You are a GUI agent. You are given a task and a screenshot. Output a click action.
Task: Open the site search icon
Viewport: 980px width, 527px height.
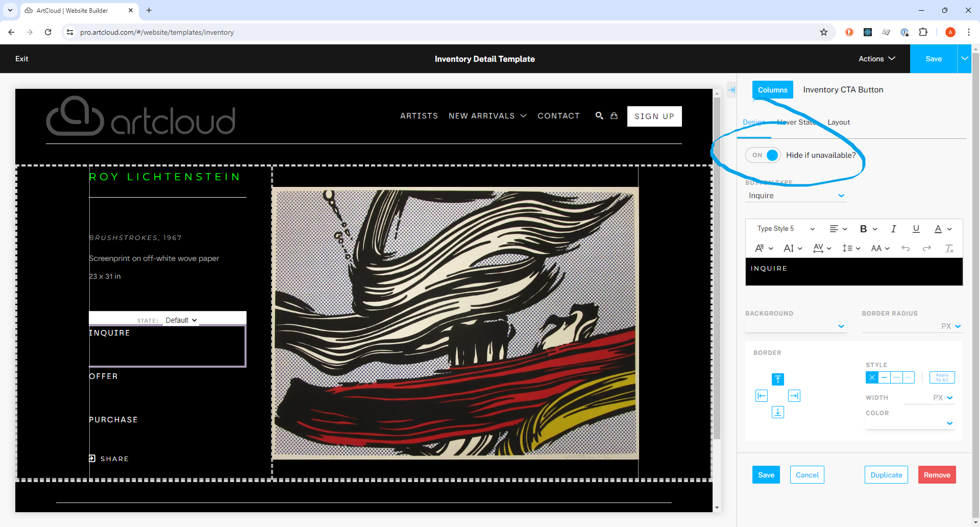point(599,116)
